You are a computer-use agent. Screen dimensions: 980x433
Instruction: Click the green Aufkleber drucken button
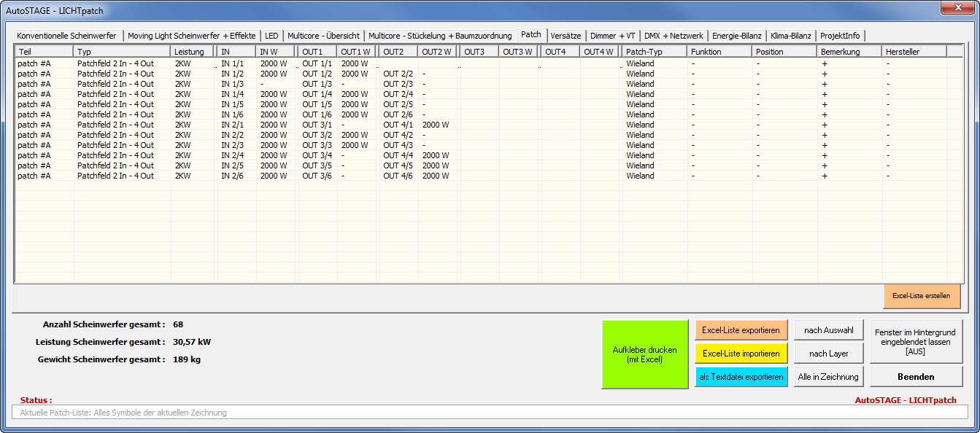pyautogui.click(x=645, y=354)
